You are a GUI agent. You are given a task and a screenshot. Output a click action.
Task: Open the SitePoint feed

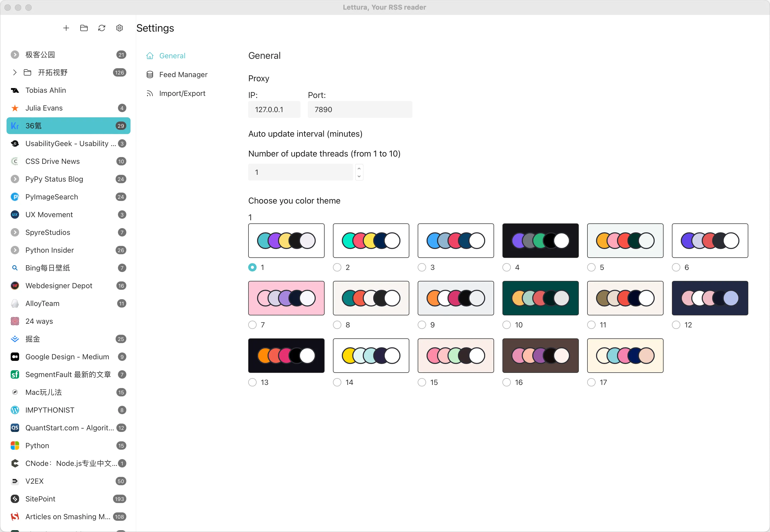click(40, 499)
